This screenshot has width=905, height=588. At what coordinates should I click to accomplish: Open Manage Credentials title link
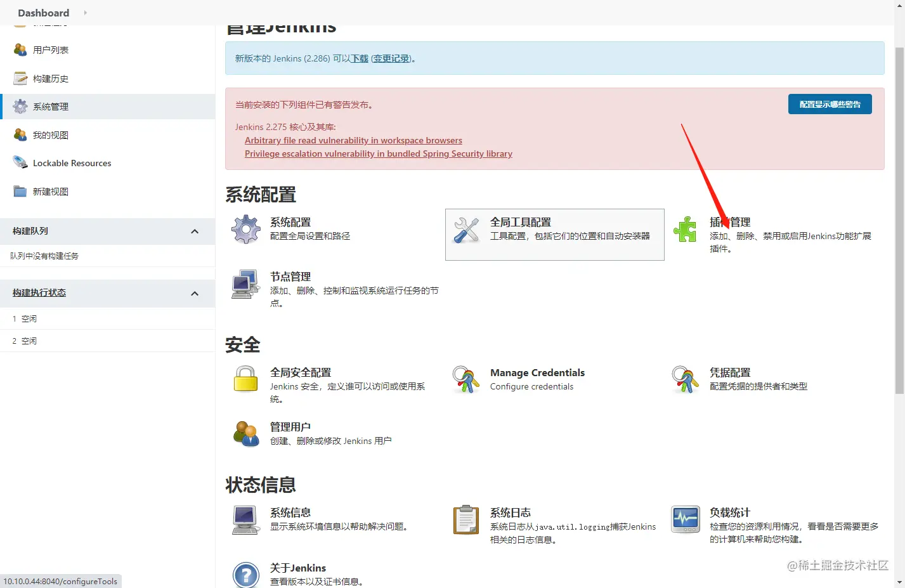pos(537,372)
